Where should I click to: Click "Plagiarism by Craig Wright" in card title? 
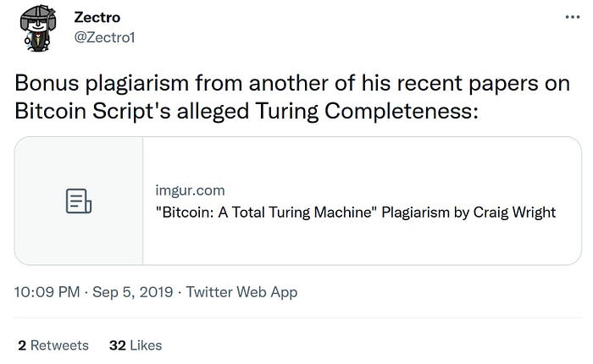[x=468, y=212]
